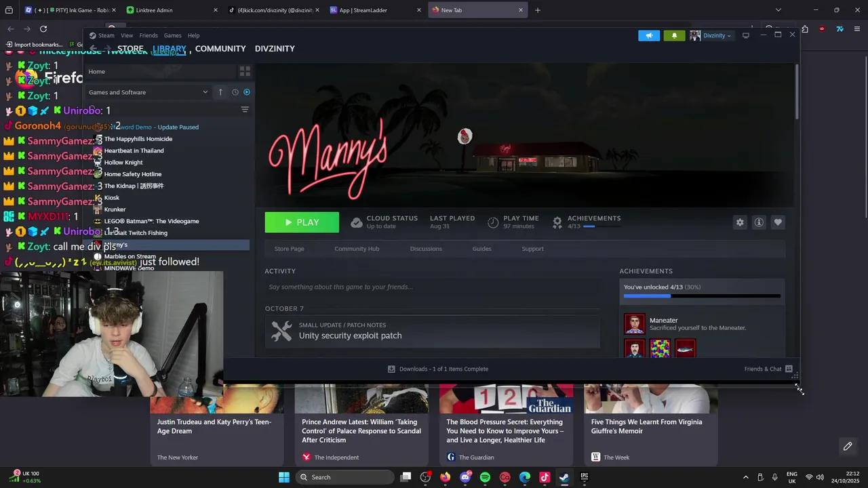Open the Help menu in Steam
The height and width of the screenshot is (488, 868).
(193, 35)
